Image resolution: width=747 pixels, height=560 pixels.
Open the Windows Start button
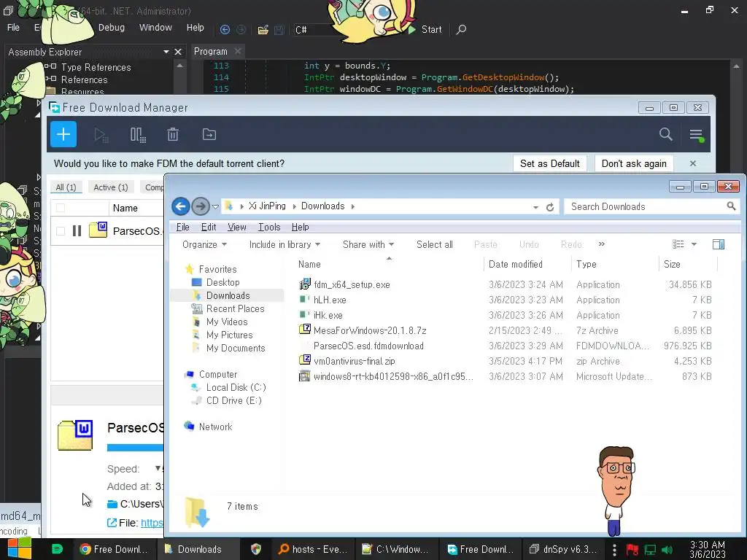(x=20, y=549)
